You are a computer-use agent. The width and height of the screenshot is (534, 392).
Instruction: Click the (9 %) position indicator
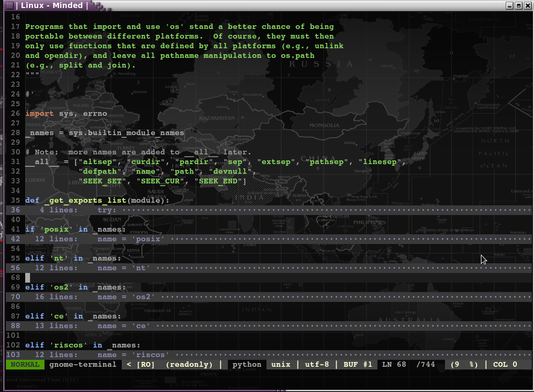[x=464, y=365]
